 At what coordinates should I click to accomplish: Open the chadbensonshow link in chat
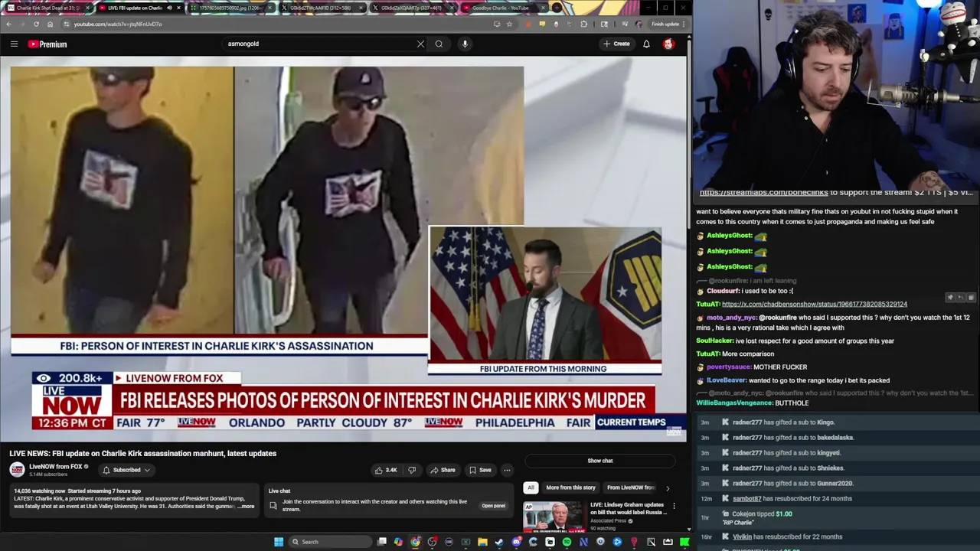(x=814, y=304)
